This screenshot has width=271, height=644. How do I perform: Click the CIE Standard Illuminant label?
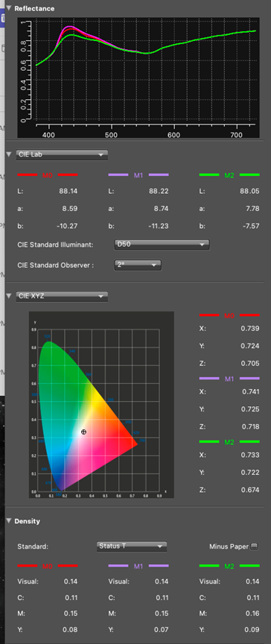tap(55, 244)
